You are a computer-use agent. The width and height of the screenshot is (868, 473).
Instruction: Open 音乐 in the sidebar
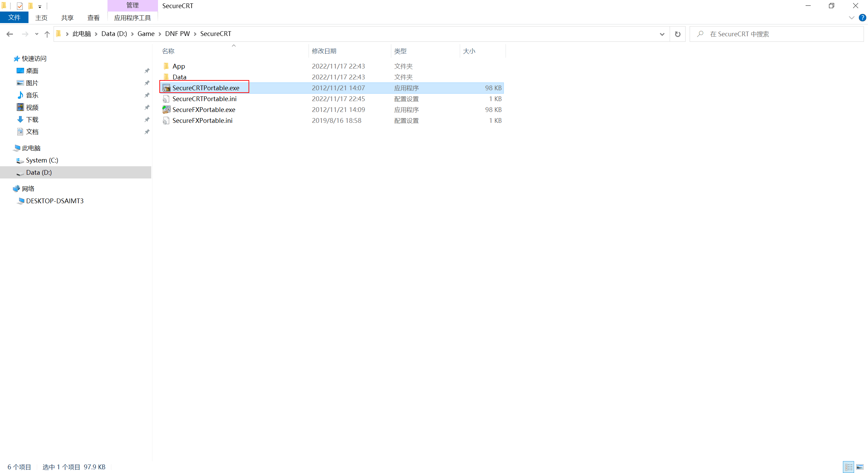32,95
